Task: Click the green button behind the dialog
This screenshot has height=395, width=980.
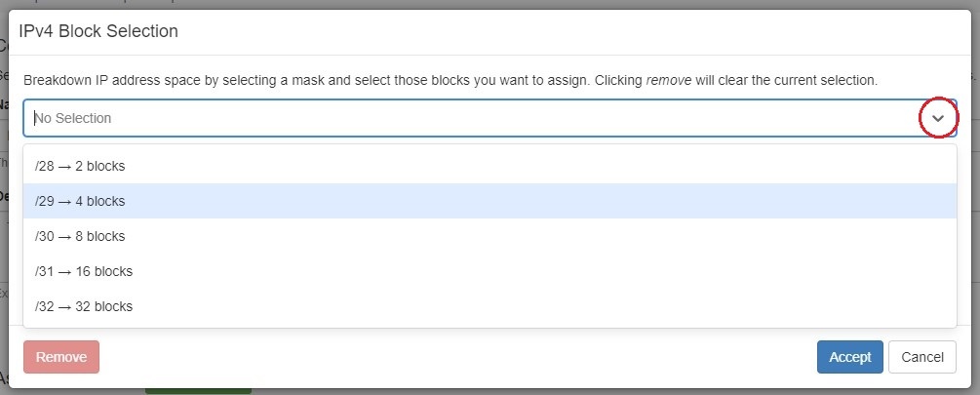Action: (x=198, y=392)
